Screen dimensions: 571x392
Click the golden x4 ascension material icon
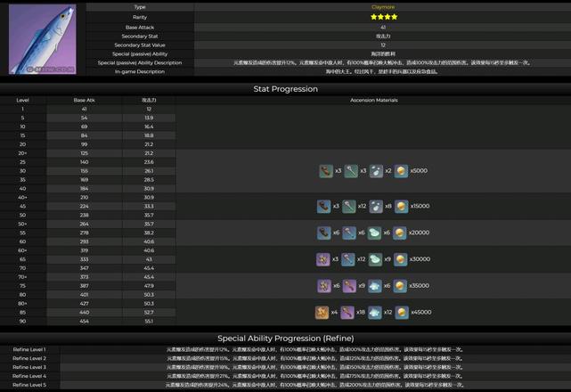tap(322, 313)
